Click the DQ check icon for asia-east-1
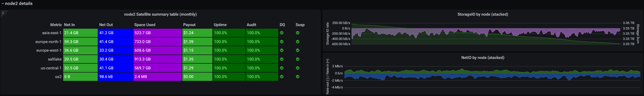The image size is (644, 96). 282,33
